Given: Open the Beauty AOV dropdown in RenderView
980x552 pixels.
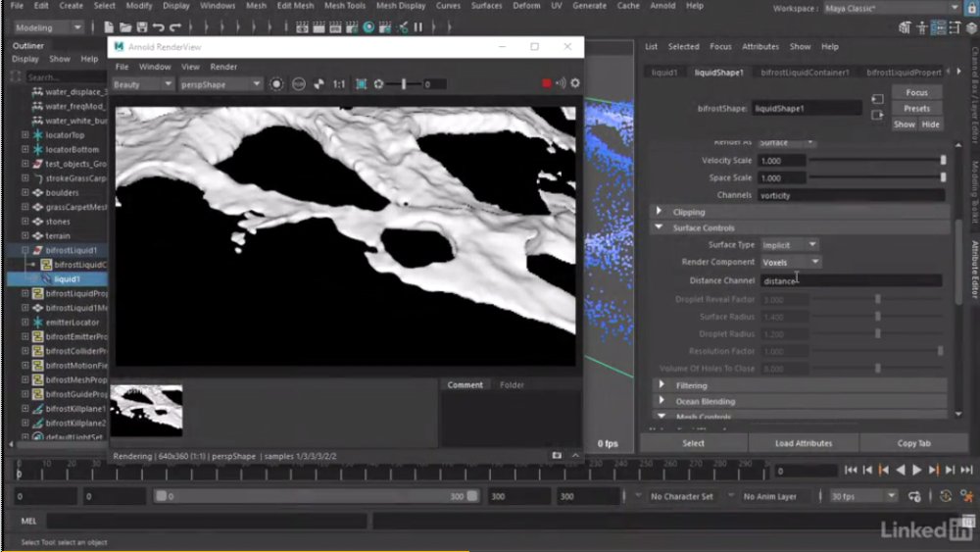Looking at the screenshot, I should [x=142, y=84].
